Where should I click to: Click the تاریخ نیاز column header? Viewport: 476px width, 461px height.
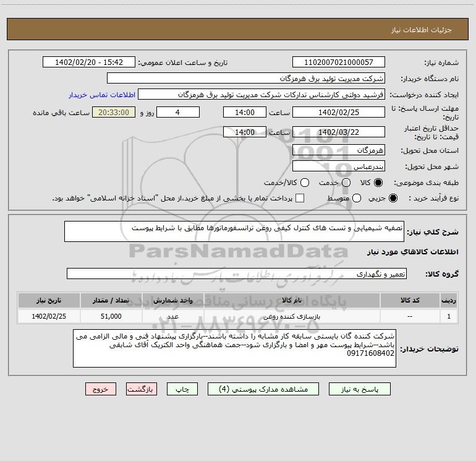point(49,301)
